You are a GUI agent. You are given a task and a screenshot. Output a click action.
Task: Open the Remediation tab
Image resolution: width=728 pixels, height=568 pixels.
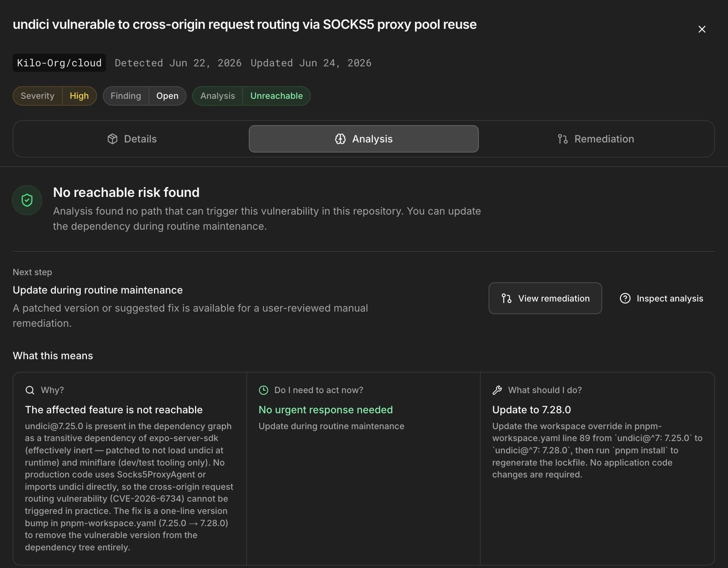point(595,139)
